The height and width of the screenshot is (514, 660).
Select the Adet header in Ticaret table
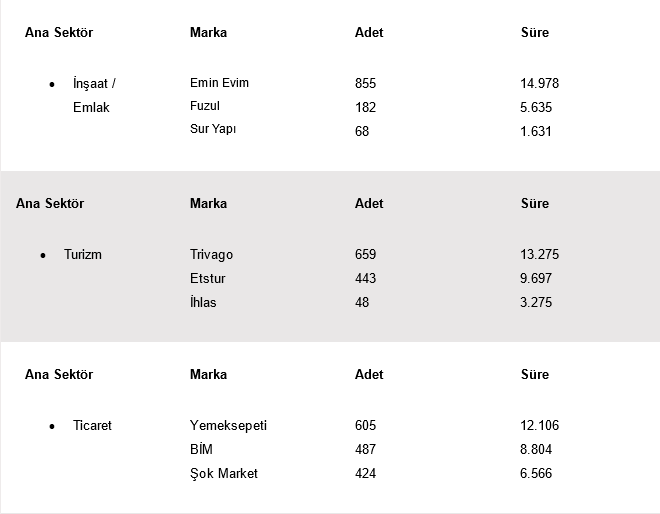click(x=369, y=374)
